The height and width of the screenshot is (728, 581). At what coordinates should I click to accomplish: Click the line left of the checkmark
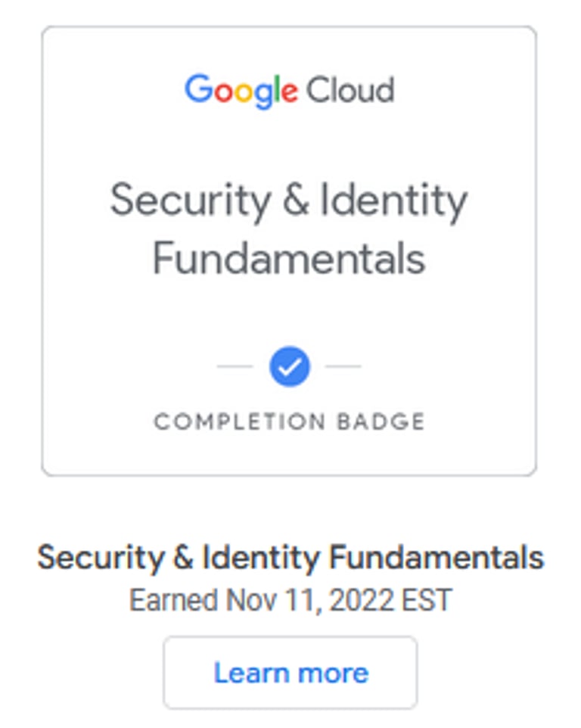coord(235,366)
